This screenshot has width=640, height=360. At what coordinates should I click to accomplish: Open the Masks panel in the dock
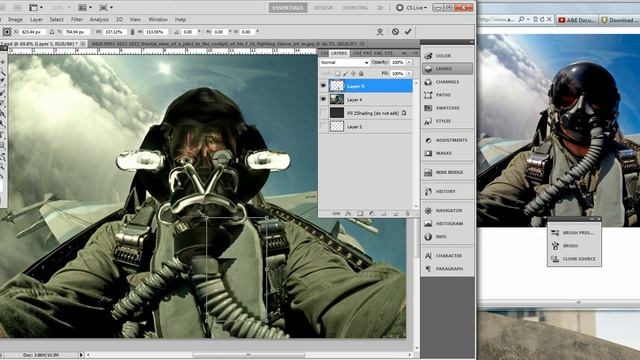(447, 153)
